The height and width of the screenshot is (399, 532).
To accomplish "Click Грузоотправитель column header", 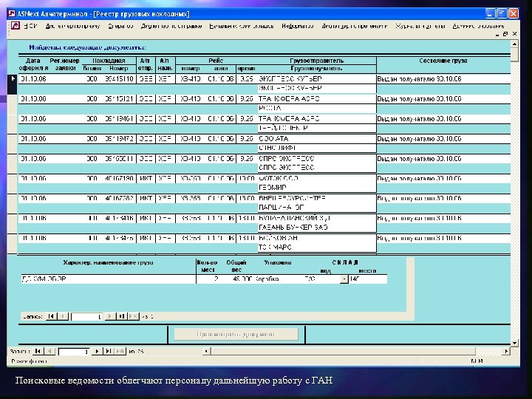I will (x=316, y=61).
